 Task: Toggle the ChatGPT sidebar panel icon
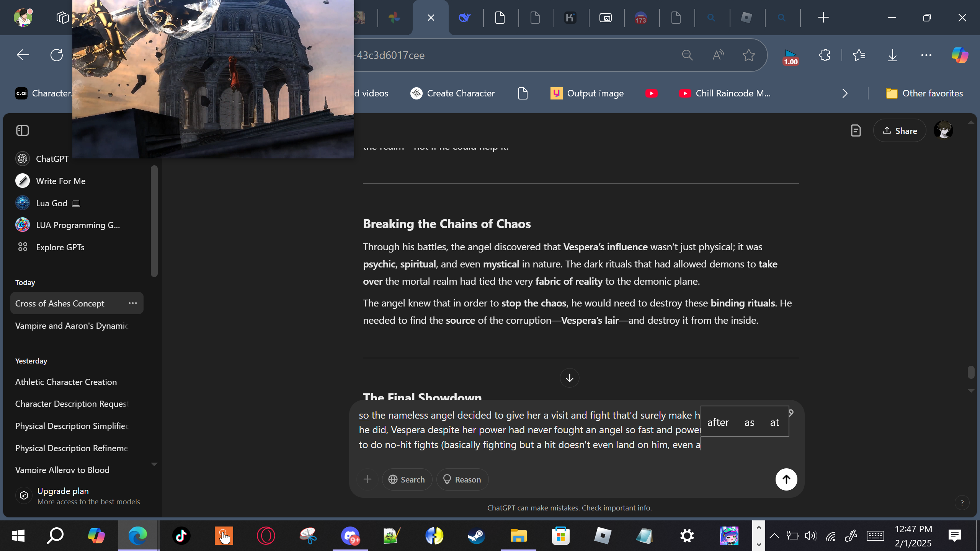click(23, 130)
